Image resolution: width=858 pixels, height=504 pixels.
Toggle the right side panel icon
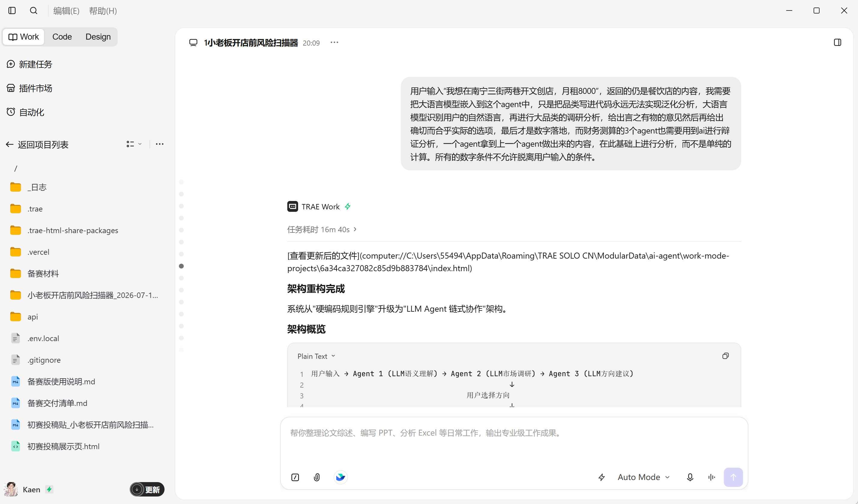pos(837,43)
